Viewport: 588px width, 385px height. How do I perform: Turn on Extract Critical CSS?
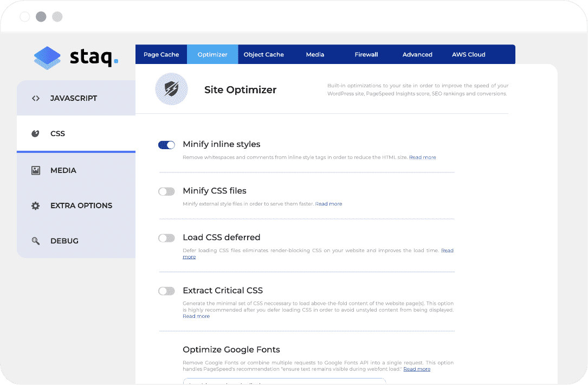coord(166,291)
